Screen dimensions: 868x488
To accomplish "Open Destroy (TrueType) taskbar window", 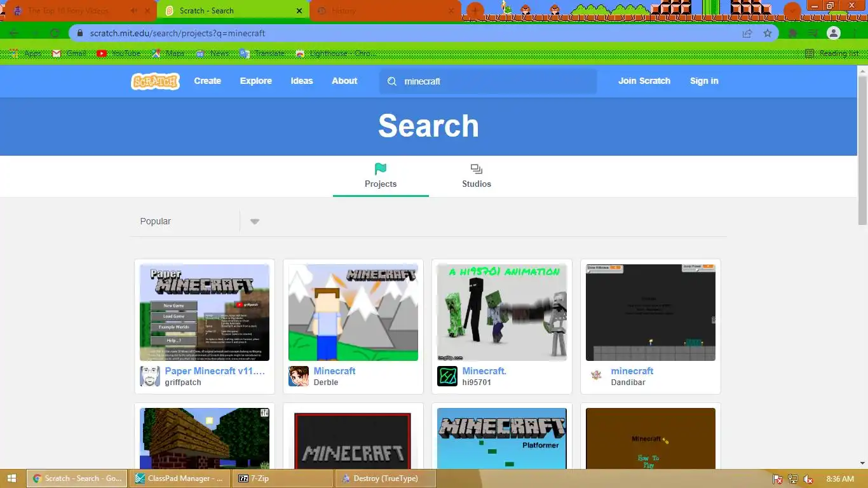I will tap(386, 478).
